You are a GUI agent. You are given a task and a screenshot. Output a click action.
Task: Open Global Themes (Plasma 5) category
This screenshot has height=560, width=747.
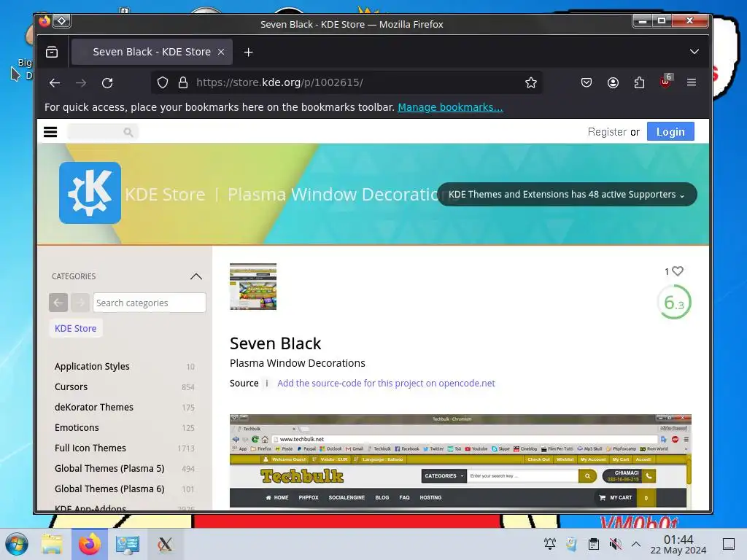tap(109, 469)
